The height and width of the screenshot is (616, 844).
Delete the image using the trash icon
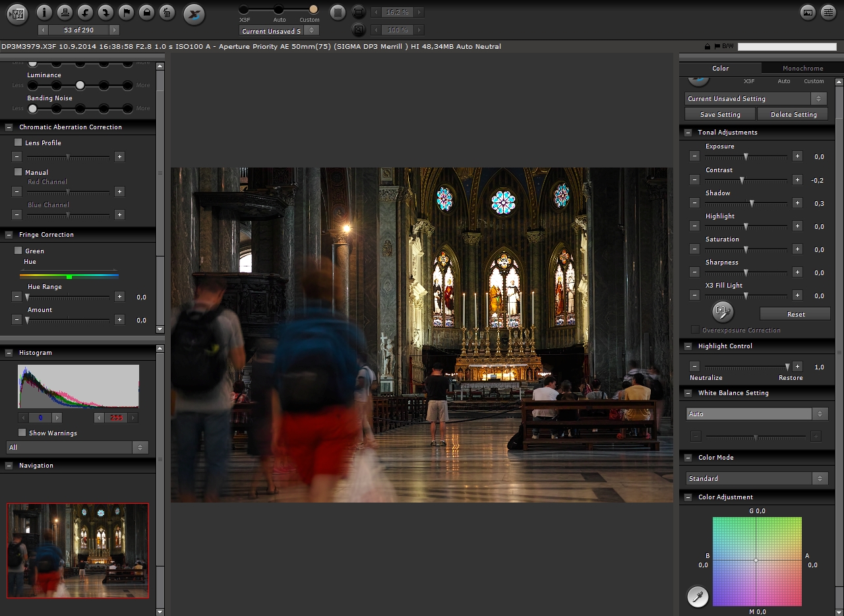click(167, 12)
